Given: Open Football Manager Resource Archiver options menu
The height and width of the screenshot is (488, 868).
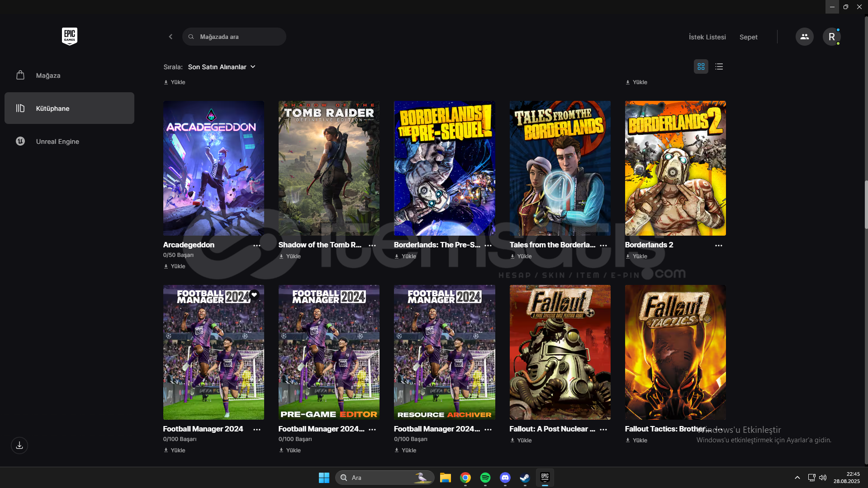Looking at the screenshot, I should tap(488, 429).
